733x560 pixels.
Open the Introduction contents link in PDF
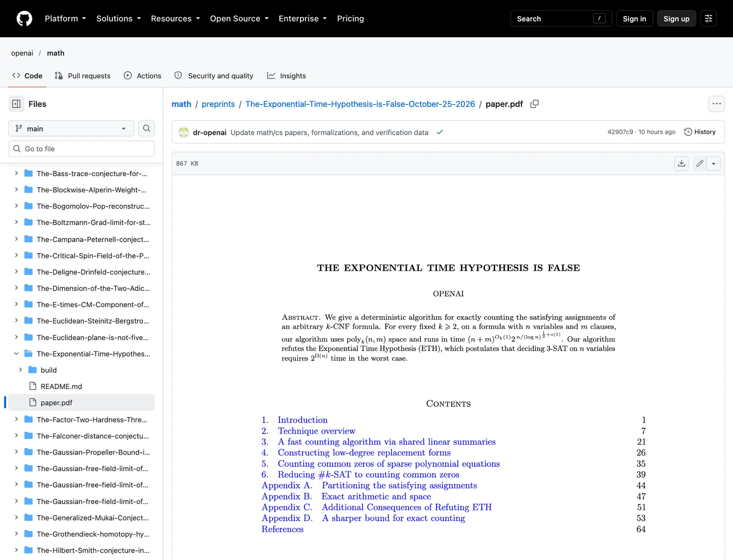click(302, 420)
